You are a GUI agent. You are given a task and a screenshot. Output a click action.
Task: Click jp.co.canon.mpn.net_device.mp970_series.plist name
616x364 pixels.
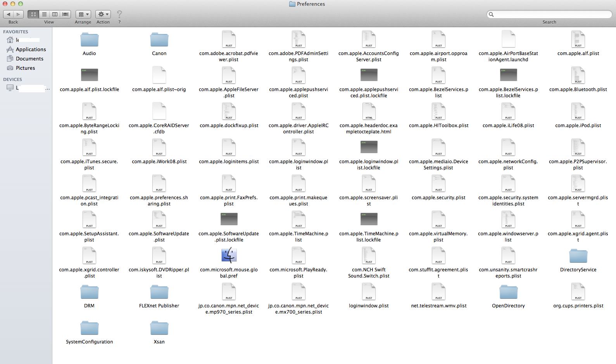pyautogui.click(x=229, y=309)
